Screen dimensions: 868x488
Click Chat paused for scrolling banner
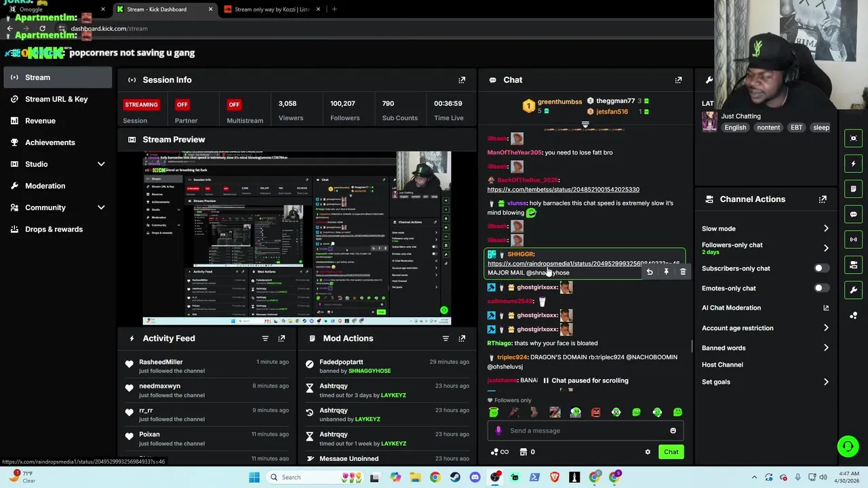pyautogui.click(x=585, y=381)
